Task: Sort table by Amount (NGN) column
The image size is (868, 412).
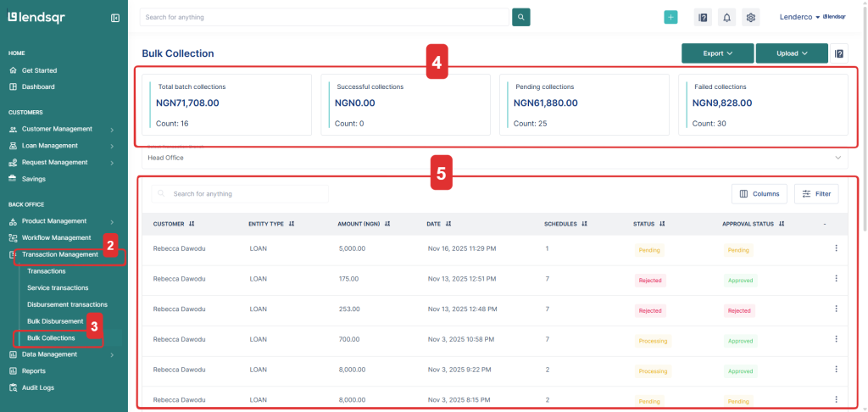Action: click(x=387, y=225)
